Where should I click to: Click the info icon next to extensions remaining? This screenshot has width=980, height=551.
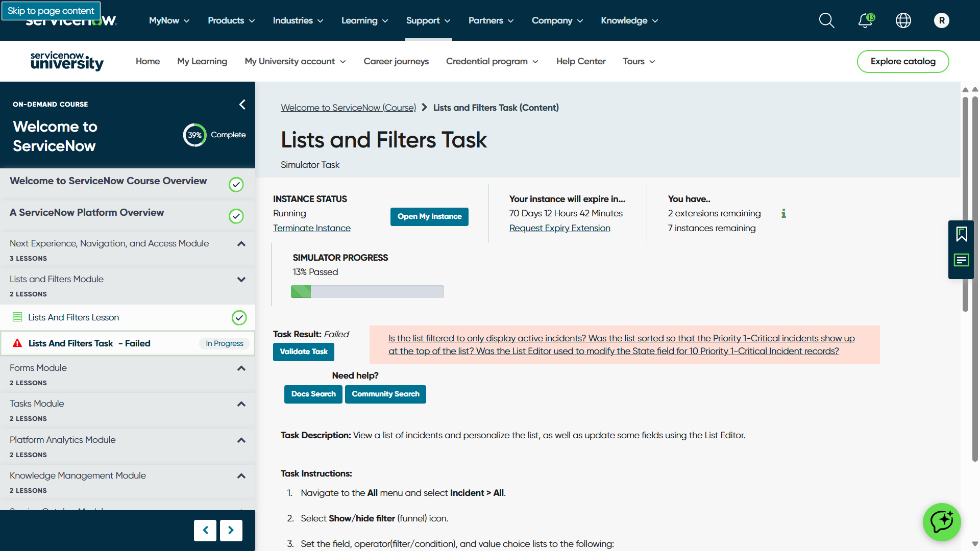click(784, 214)
